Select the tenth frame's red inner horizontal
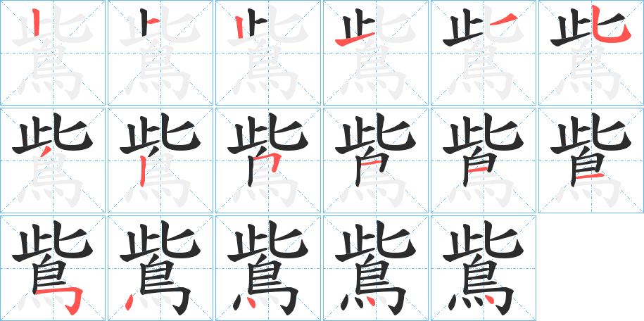This screenshot has height=321, width=644. pyautogui.click(x=370, y=163)
